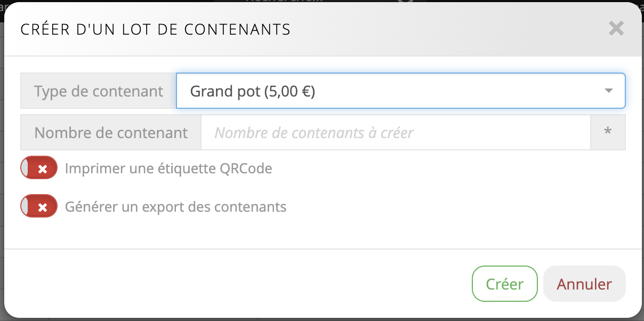Screen dimensions: 644x321
Task: Enable the Imprimer une étiquette QRCode toggle
Action: [x=39, y=168]
